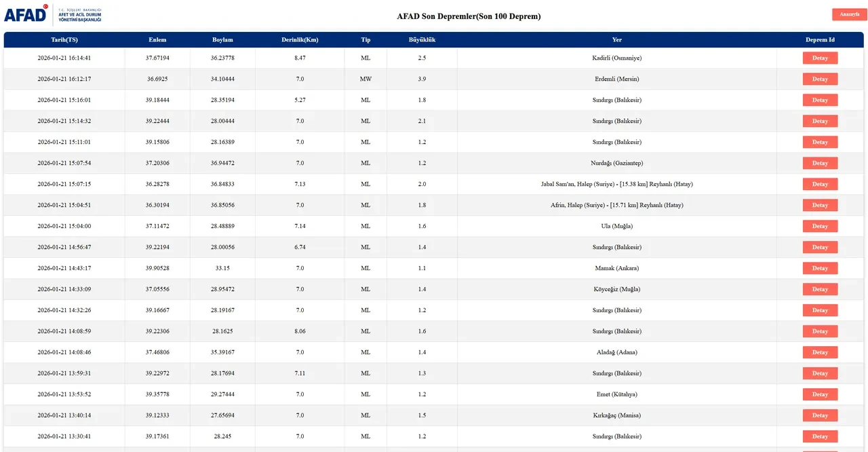
Task: Click the Derinlik(Km) column header
Action: (x=300, y=40)
